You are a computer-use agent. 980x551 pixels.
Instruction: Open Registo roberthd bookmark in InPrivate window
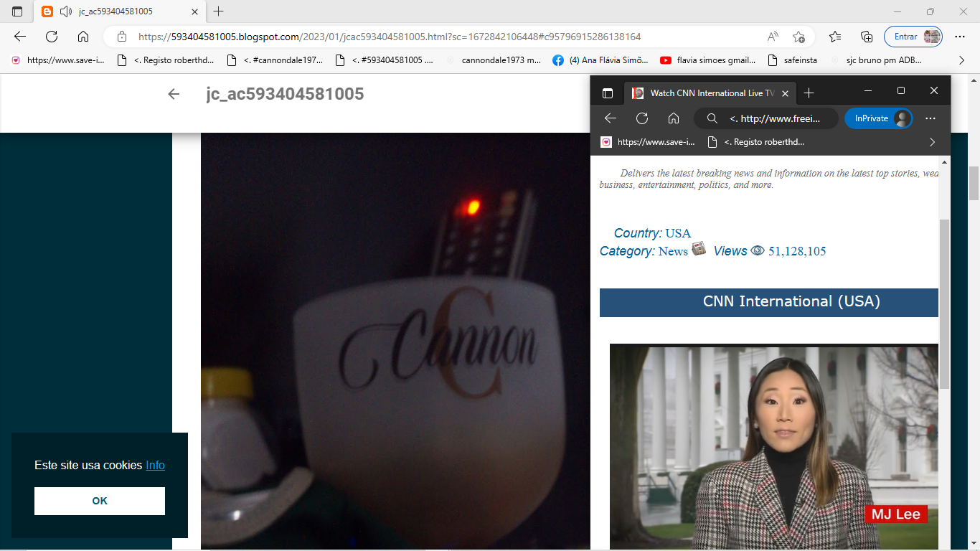[757, 142]
